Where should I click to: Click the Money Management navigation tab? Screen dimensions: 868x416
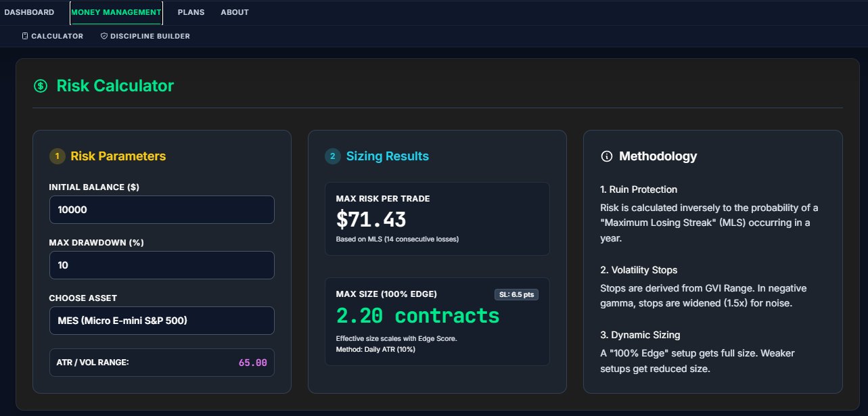pos(116,12)
